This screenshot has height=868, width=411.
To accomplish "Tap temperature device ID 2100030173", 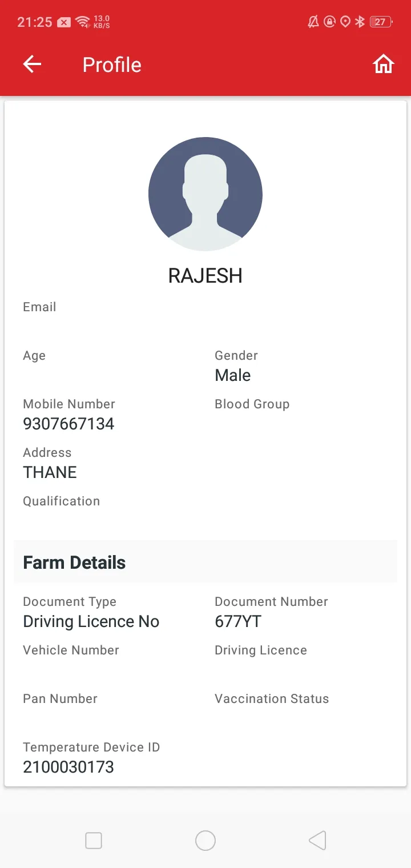I will (x=68, y=767).
